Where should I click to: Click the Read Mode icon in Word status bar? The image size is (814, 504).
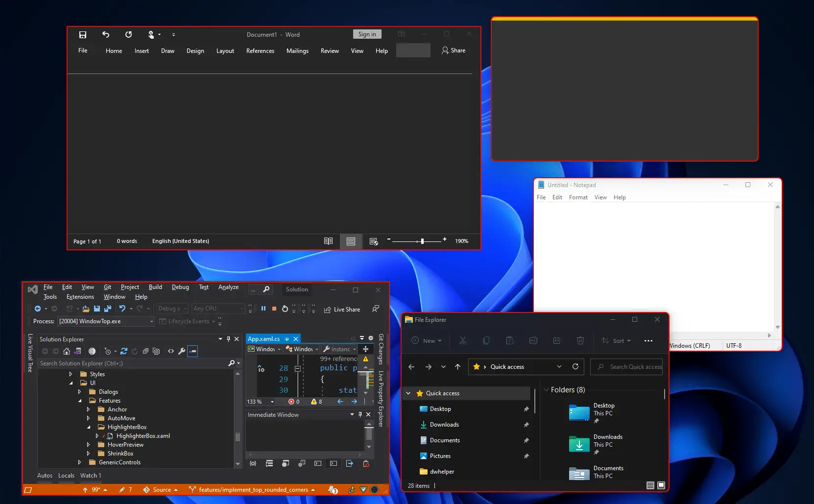[328, 241]
